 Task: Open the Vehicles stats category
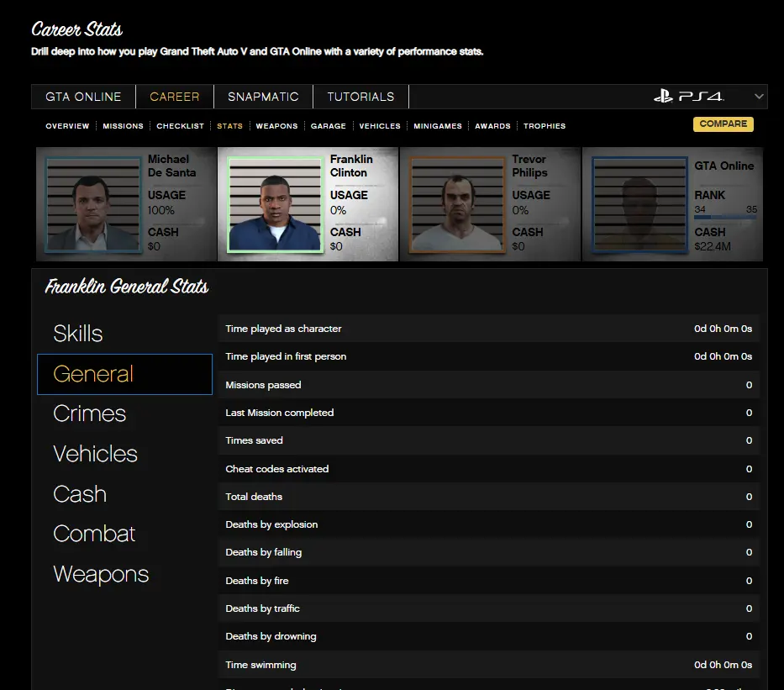pos(95,454)
